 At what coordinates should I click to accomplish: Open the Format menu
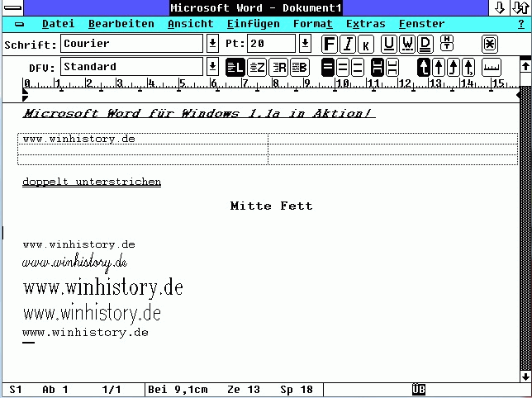click(313, 24)
